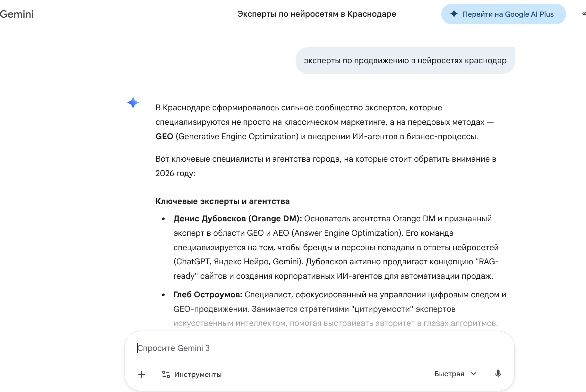The image size is (586, 392).
Task: Click the user prompt bubble about эксперты по продвижению
Action: coord(405,61)
